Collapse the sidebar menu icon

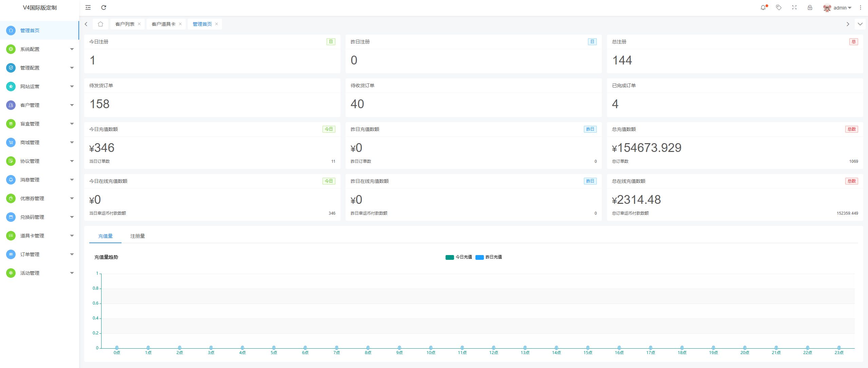tap(88, 7)
